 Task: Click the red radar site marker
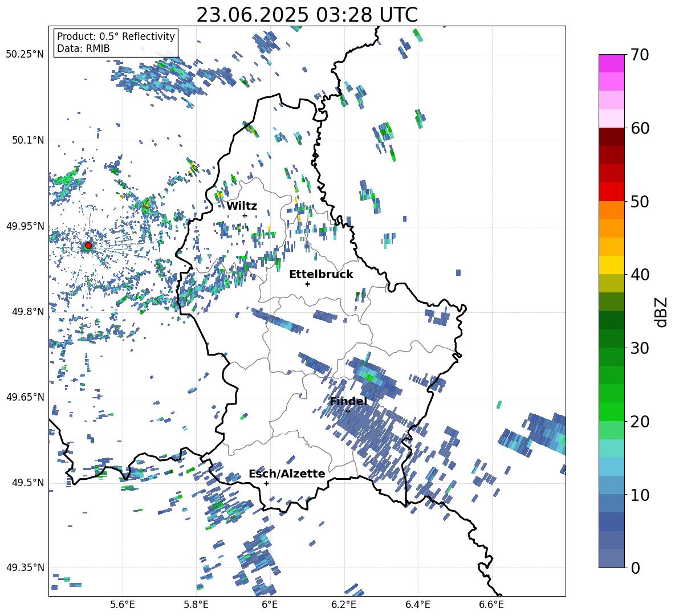(88, 246)
